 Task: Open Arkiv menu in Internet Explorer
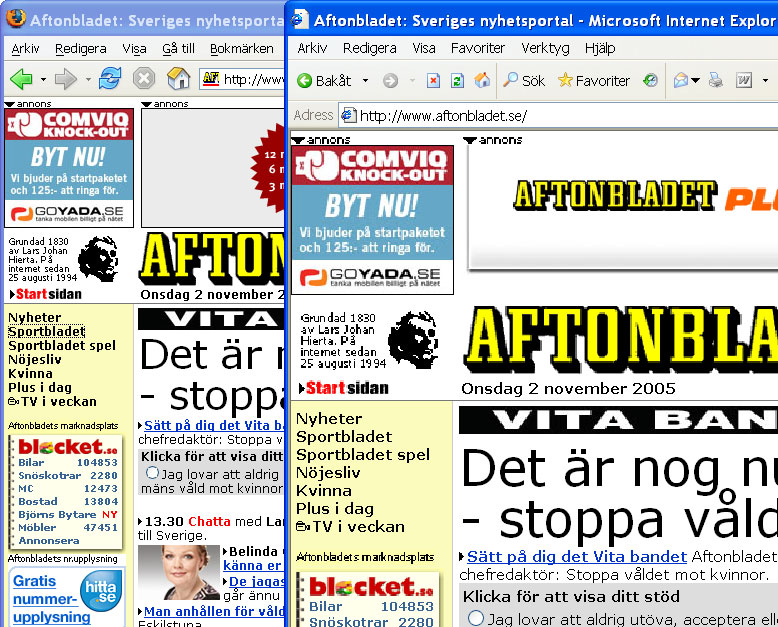pos(312,48)
